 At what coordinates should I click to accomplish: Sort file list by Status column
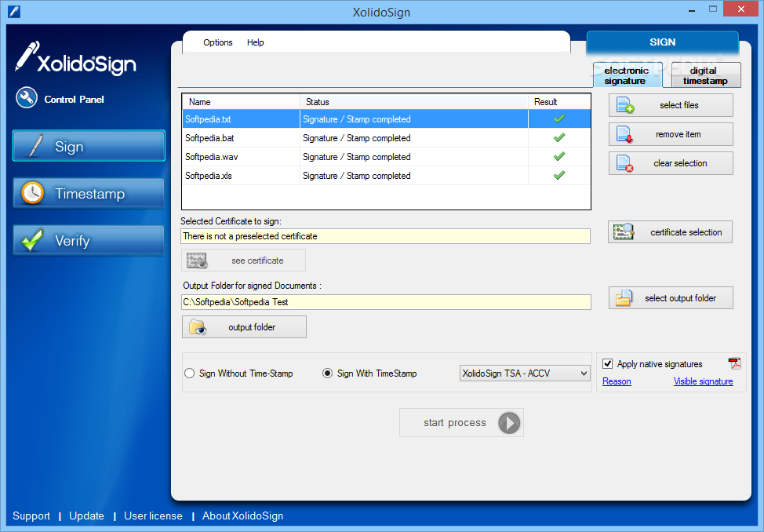414,102
